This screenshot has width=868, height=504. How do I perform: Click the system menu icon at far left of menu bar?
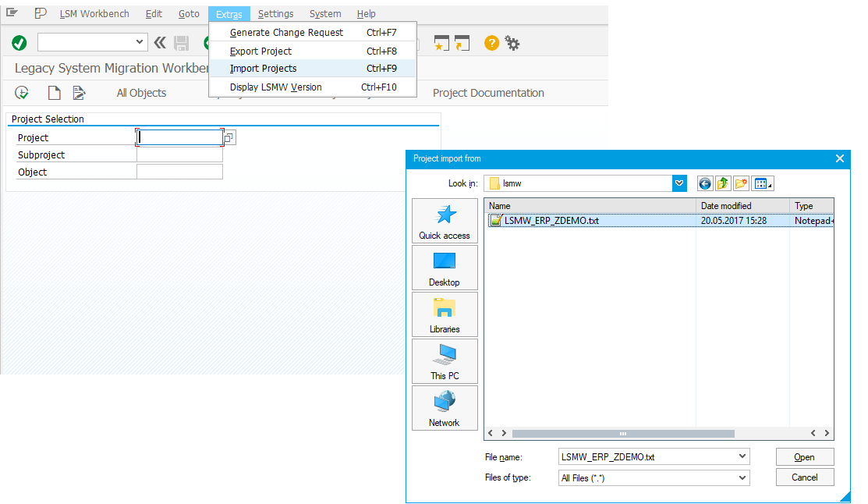click(x=12, y=12)
